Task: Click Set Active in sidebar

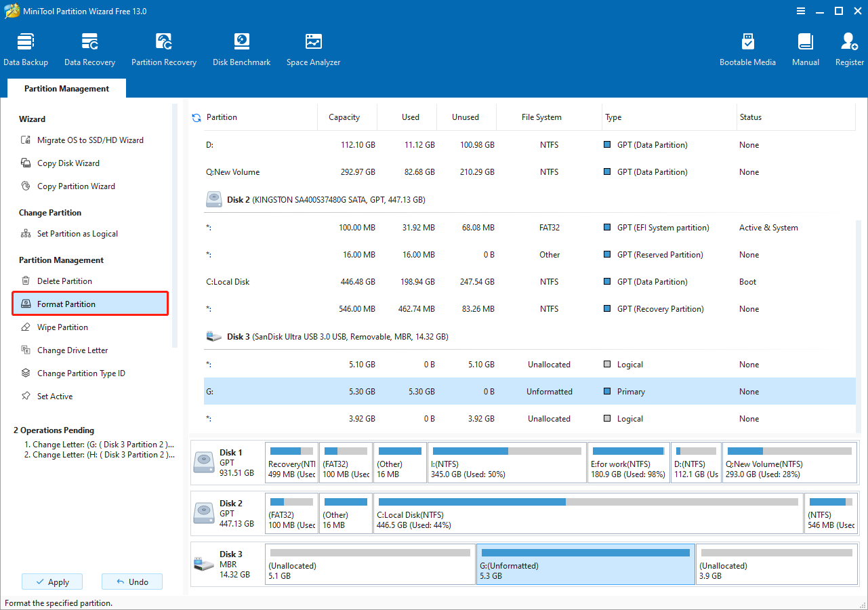Action: 47,396
